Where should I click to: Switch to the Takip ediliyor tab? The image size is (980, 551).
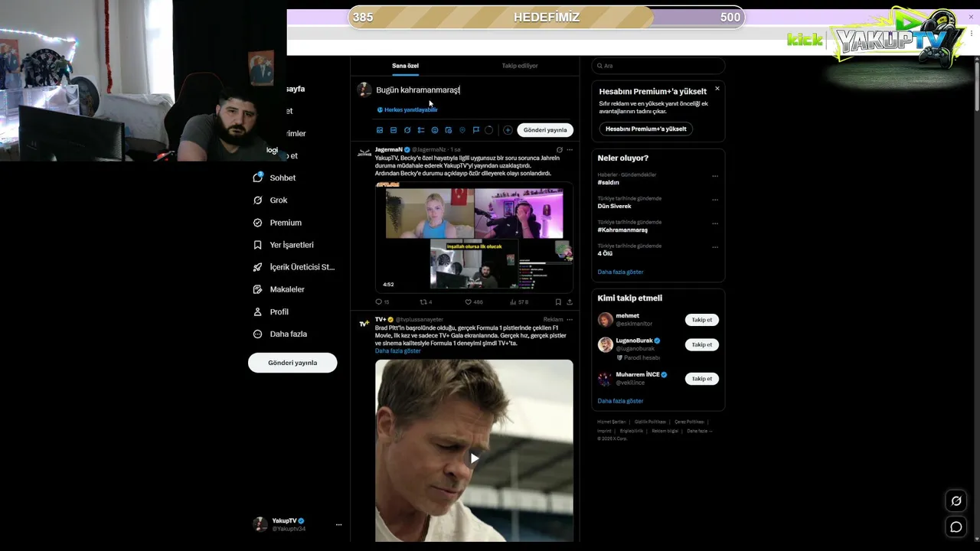(520, 66)
